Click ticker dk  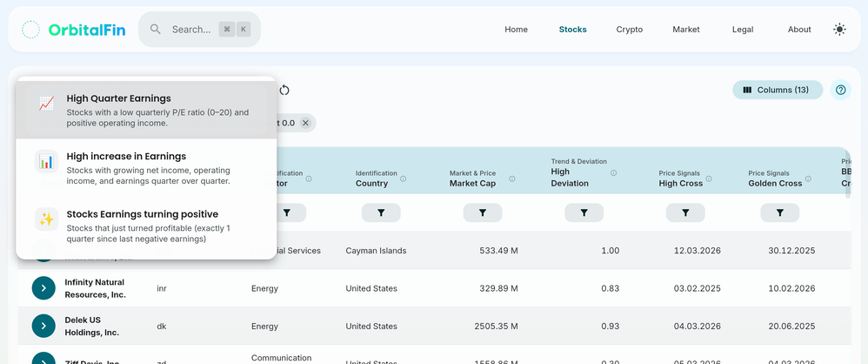162,326
